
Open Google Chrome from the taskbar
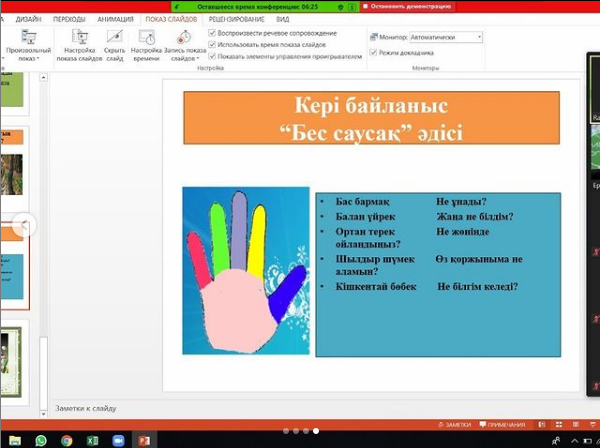pyautogui.click(x=66, y=440)
